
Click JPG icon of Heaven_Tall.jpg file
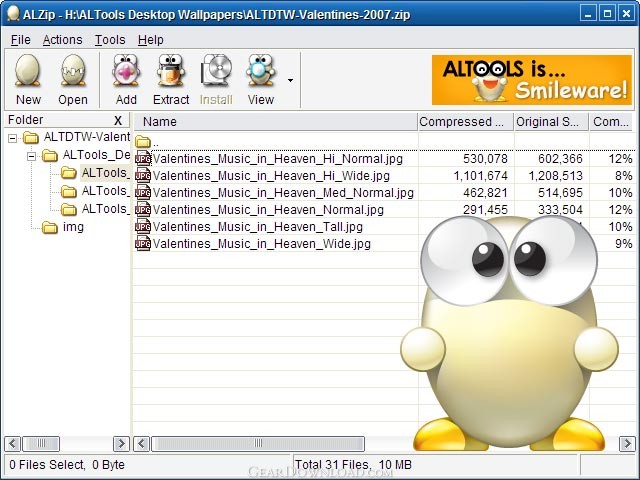[x=143, y=227]
